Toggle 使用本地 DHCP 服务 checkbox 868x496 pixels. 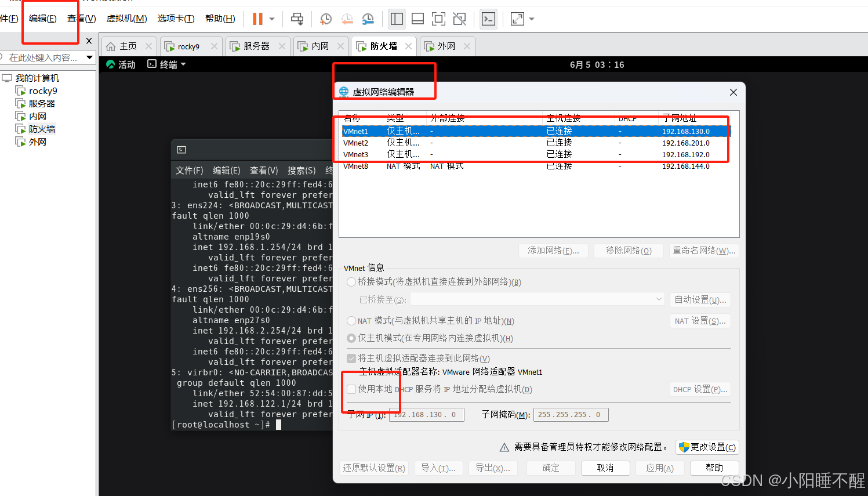coord(351,389)
